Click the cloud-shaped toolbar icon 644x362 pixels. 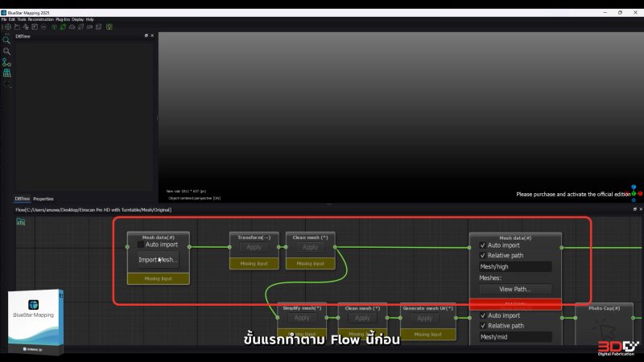(72, 27)
